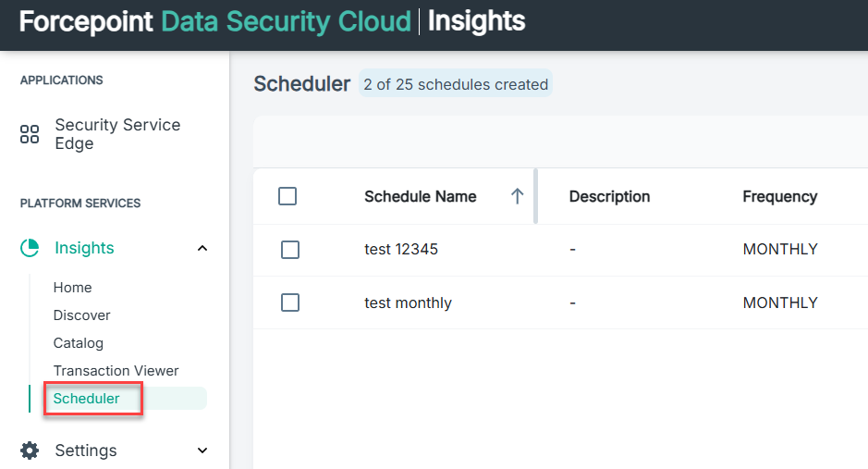Image resolution: width=868 pixels, height=469 pixels.
Task: Open Security Service Edge application
Action: tap(117, 134)
